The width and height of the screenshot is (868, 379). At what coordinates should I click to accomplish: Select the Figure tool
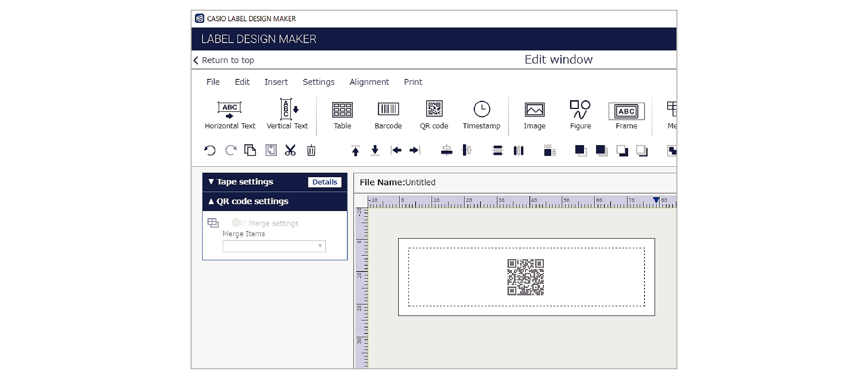click(580, 114)
